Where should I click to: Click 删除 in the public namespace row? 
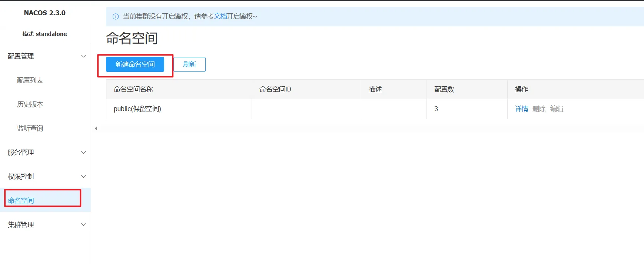coord(539,109)
